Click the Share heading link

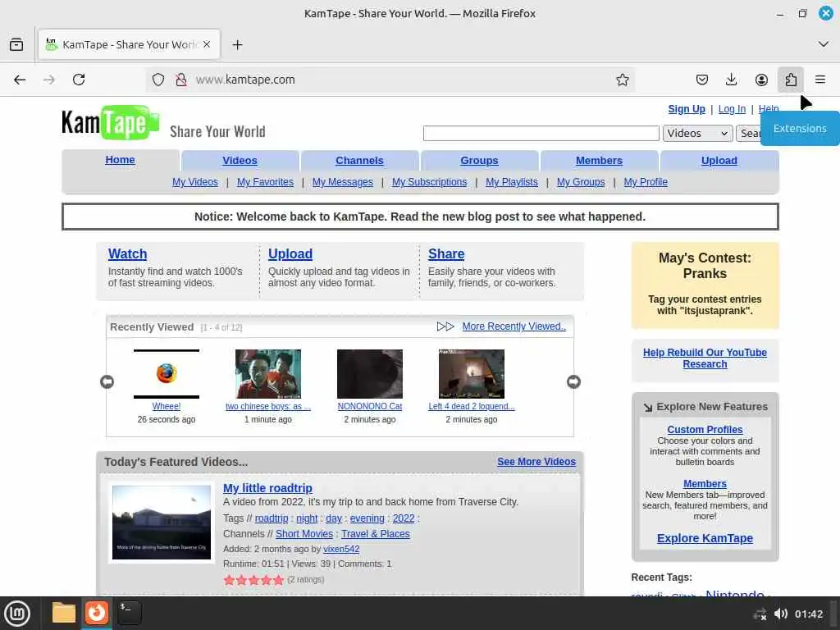446,254
